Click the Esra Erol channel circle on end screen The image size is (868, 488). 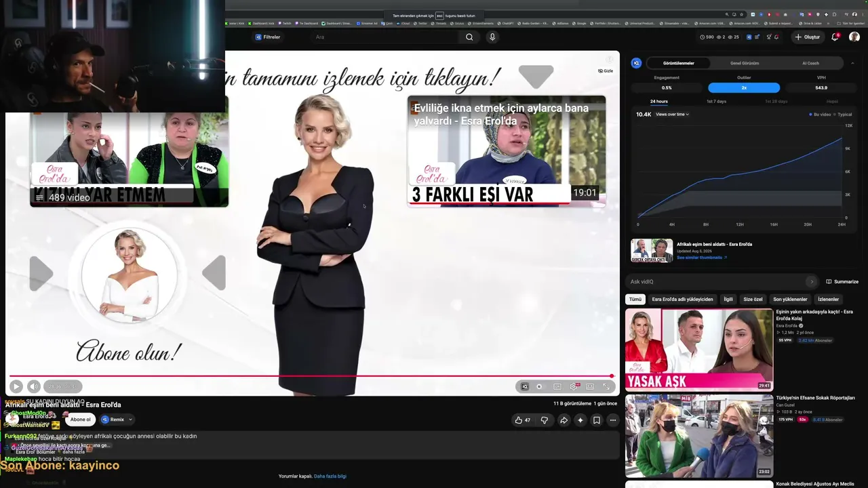(128, 274)
